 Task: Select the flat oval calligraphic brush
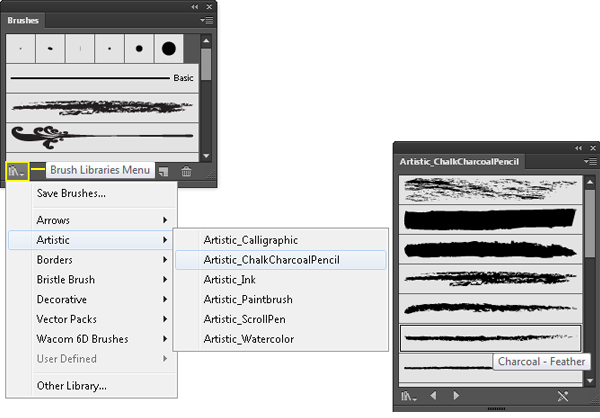pos(50,49)
